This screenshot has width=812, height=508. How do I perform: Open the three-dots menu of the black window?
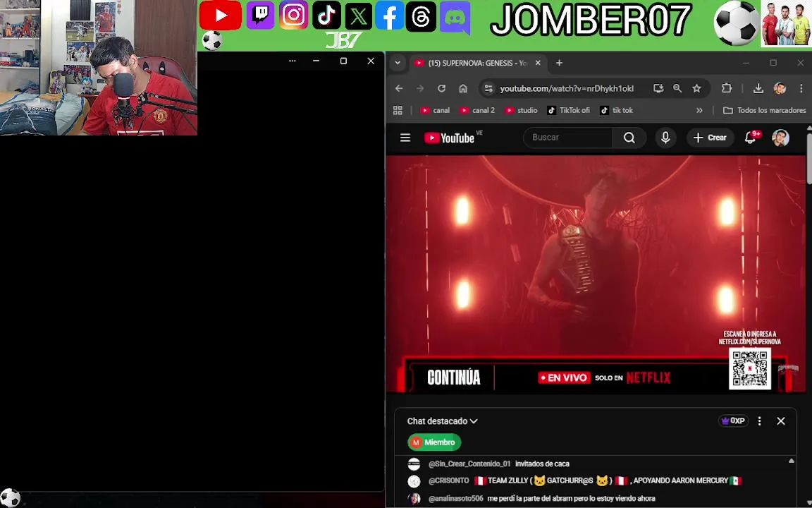(x=292, y=61)
